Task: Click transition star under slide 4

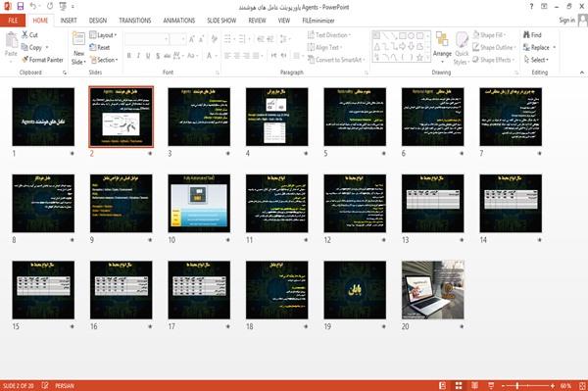Action: 306,153
